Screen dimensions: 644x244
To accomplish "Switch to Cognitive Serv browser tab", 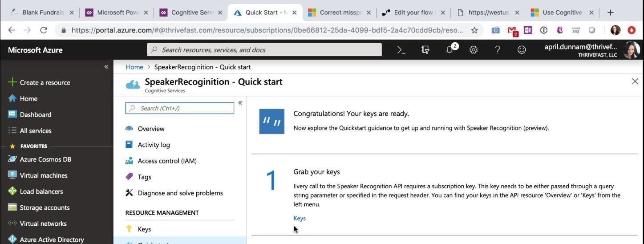I will click(190, 12).
